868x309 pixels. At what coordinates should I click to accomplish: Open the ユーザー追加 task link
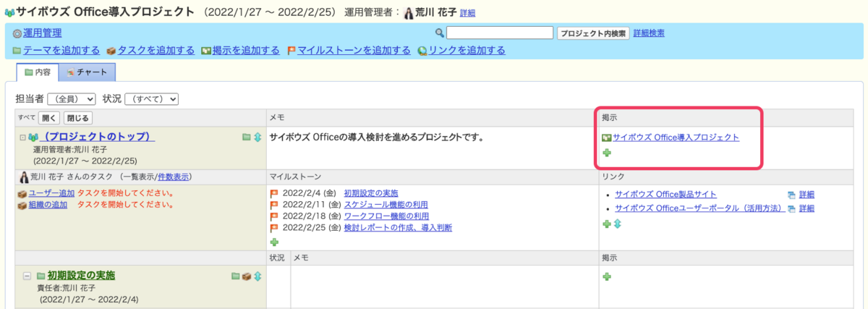(51, 194)
